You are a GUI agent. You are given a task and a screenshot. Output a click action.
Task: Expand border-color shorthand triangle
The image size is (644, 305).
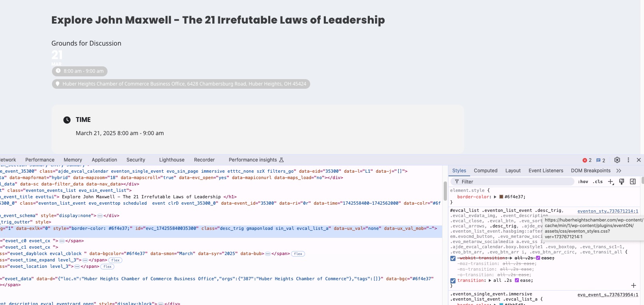pos(495,197)
